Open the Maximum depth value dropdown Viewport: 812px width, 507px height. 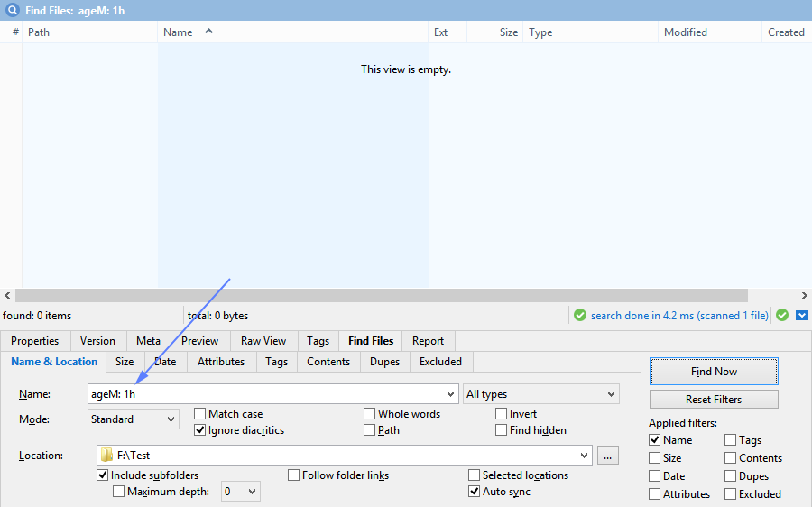240,492
